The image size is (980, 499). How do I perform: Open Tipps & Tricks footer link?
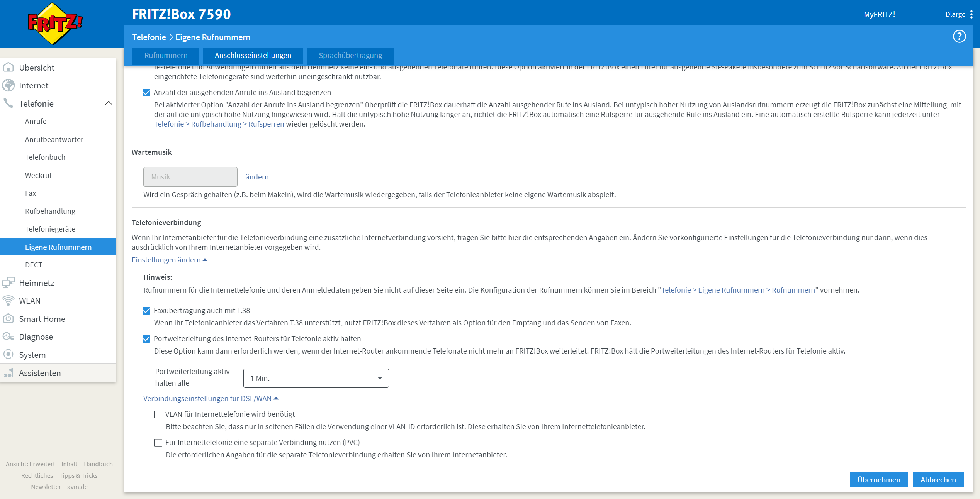pyautogui.click(x=78, y=475)
